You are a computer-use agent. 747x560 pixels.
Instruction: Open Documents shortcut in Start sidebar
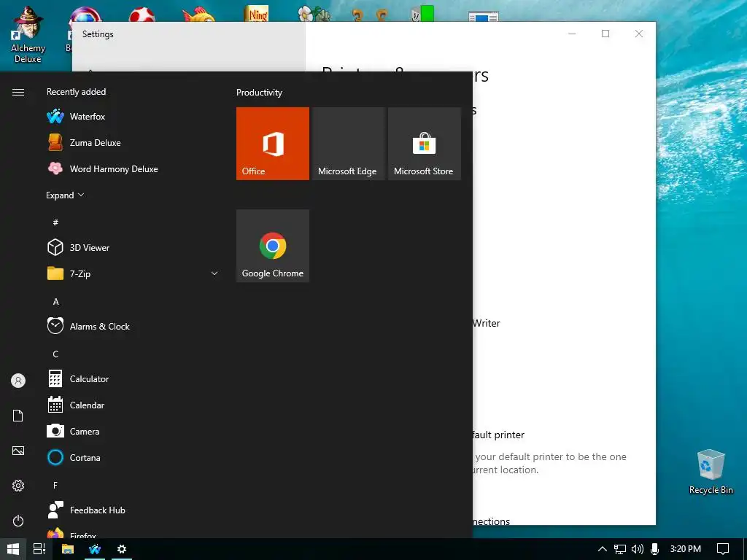(18, 416)
